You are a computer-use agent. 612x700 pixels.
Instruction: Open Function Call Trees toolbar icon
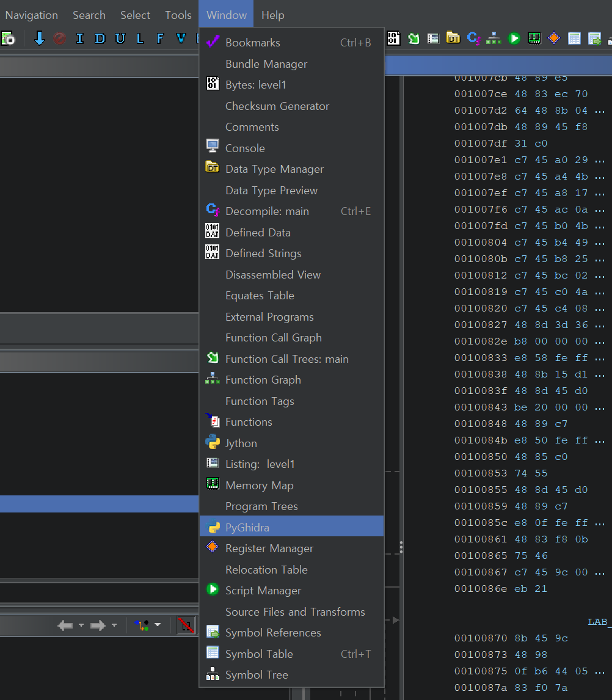click(x=413, y=38)
